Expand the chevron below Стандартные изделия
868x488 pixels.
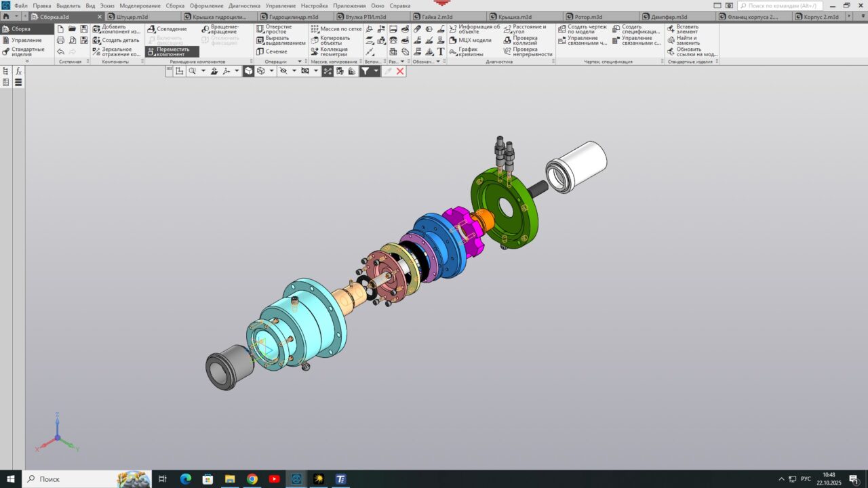coord(27,62)
